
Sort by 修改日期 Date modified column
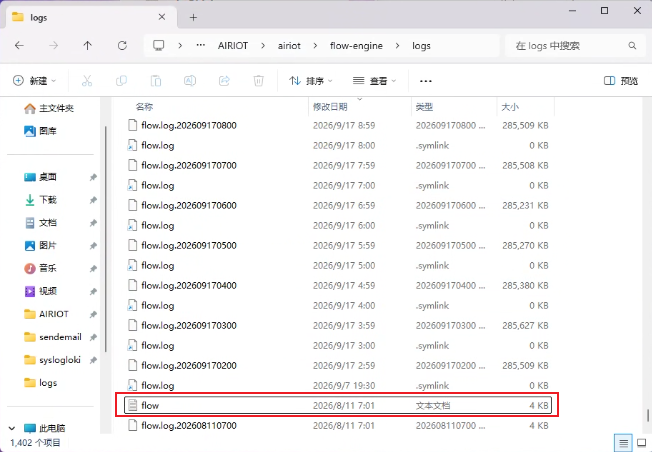[330, 107]
